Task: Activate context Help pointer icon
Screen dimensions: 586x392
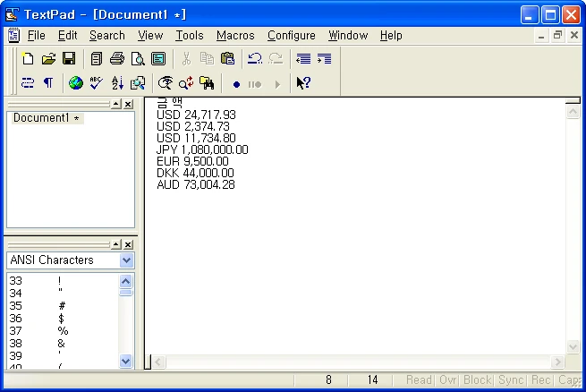Action: coord(303,83)
